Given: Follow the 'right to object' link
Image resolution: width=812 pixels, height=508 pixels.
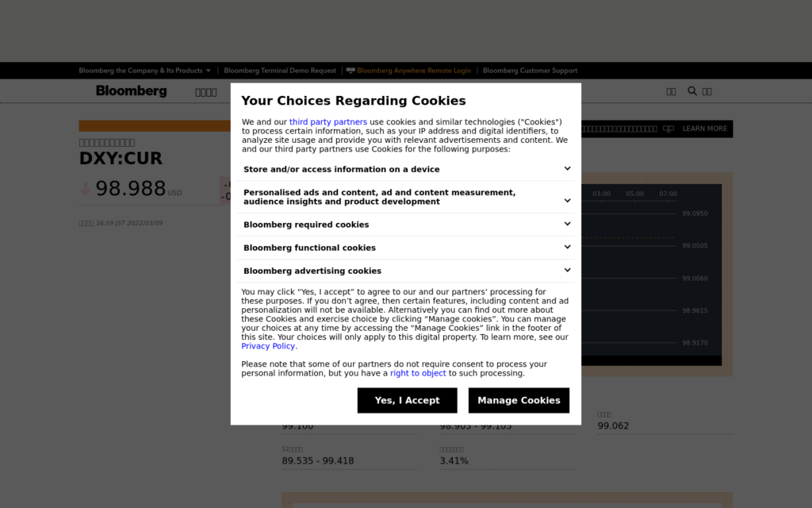Looking at the screenshot, I should coord(418,373).
